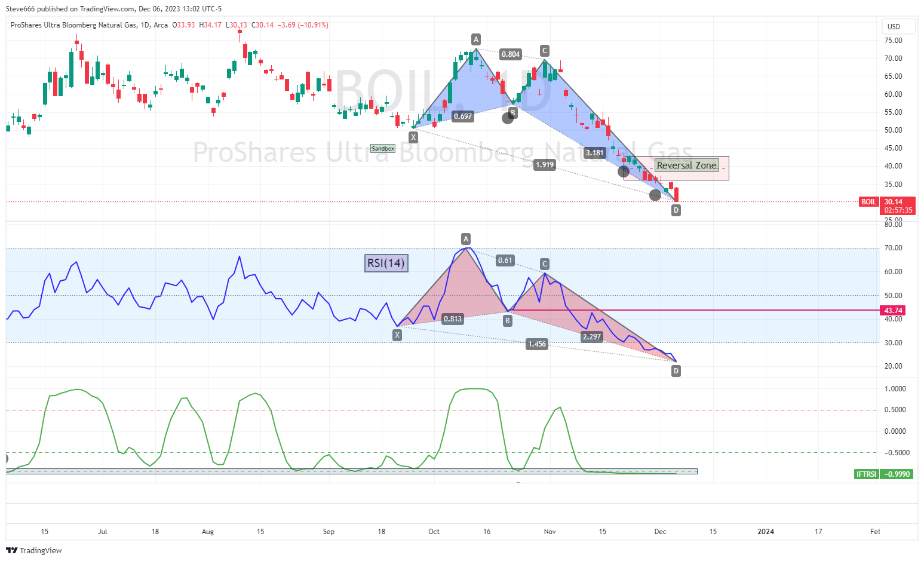Image resolution: width=924 pixels, height=561 pixels.
Task: Open the USD currency selector
Action: click(x=899, y=26)
